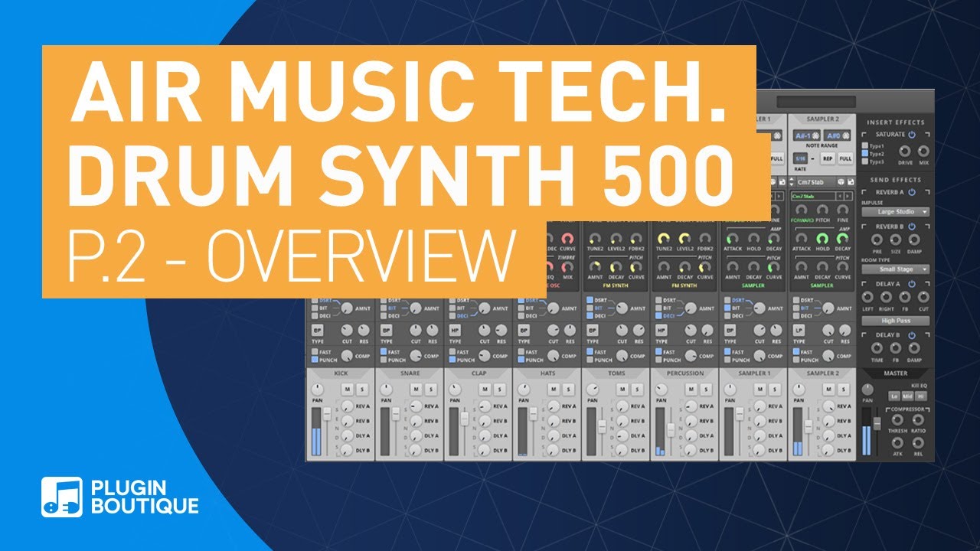Click the learn icon on A#0 note box
Image resolution: width=980 pixels, height=551 pixels.
point(846,135)
